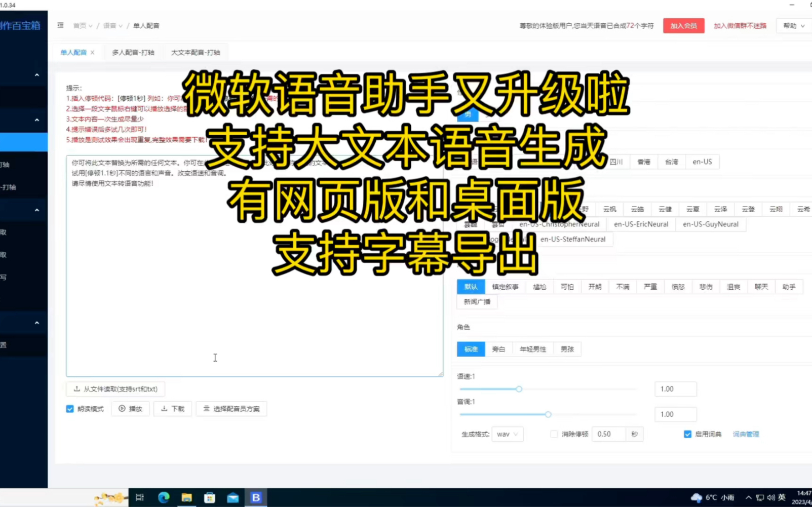
Task: Select the en-US language option
Action: (x=702, y=162)
